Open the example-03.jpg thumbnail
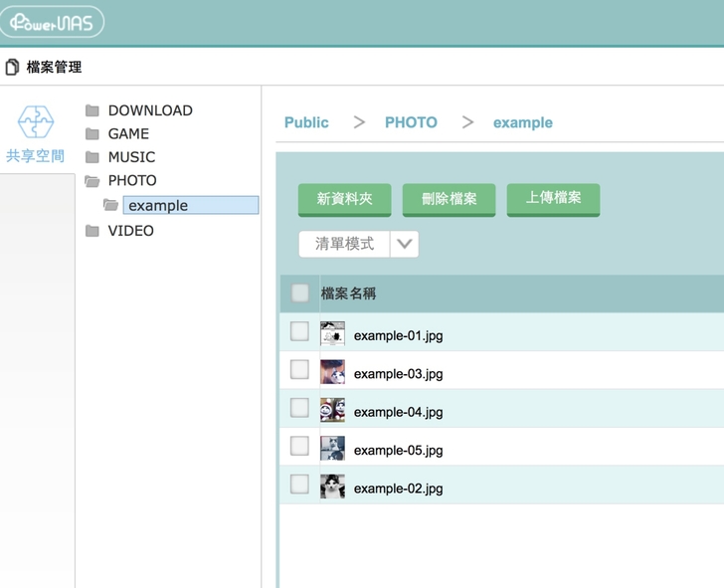Viewport: 724px width, 588px height. pos(332,372)
